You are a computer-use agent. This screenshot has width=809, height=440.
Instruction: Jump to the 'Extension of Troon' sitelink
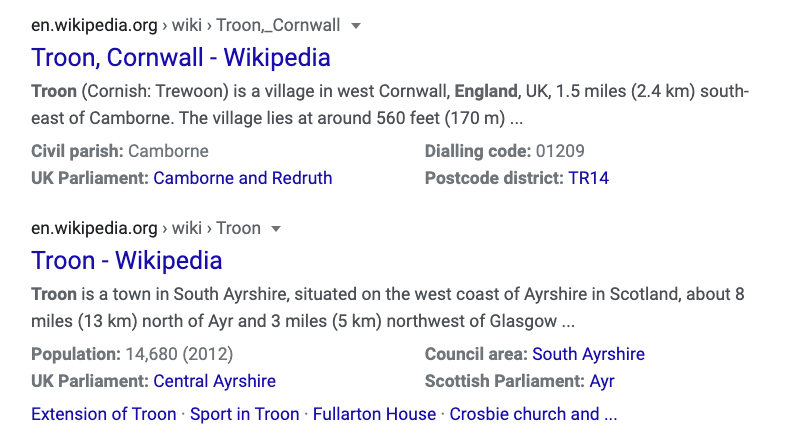[103, 414]
